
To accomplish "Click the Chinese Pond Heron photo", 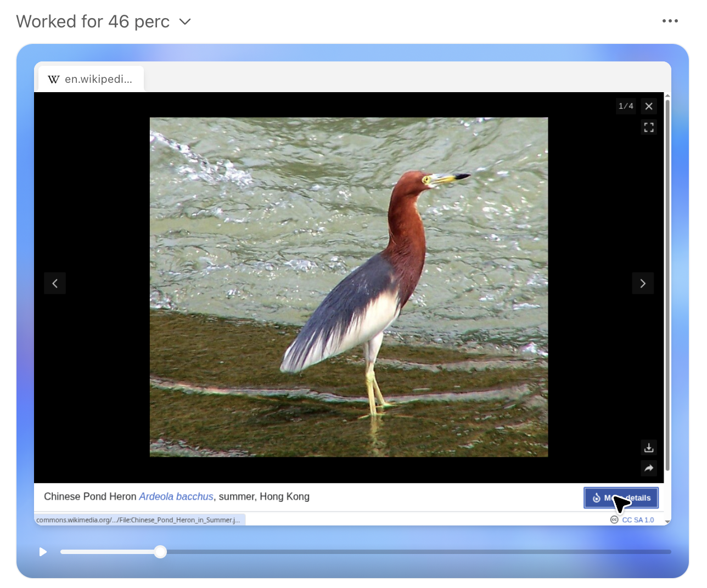I will (x=349, y=287).
